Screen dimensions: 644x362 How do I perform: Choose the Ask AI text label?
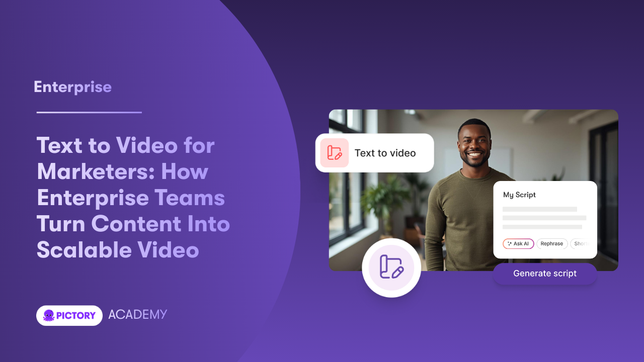[521, 244]
